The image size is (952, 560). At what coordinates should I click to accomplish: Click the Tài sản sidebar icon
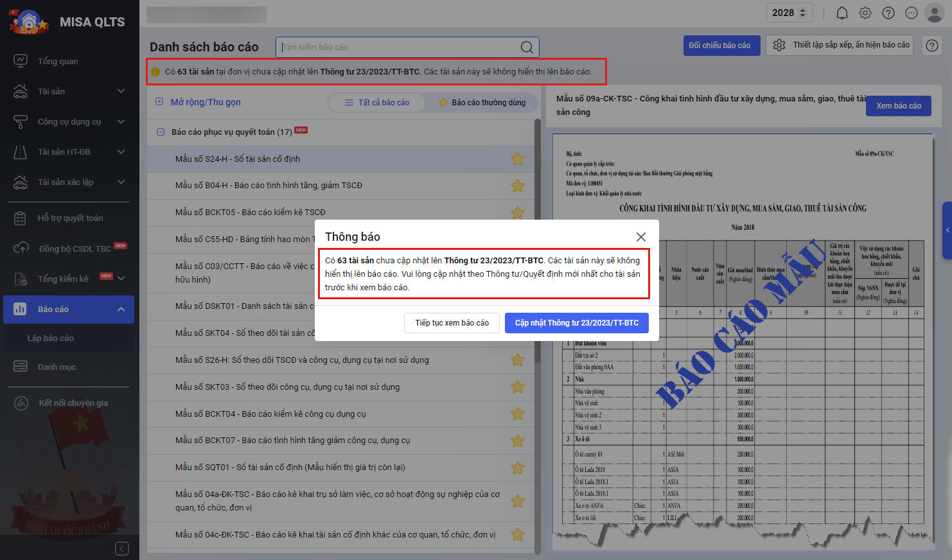tap(21, 91)
